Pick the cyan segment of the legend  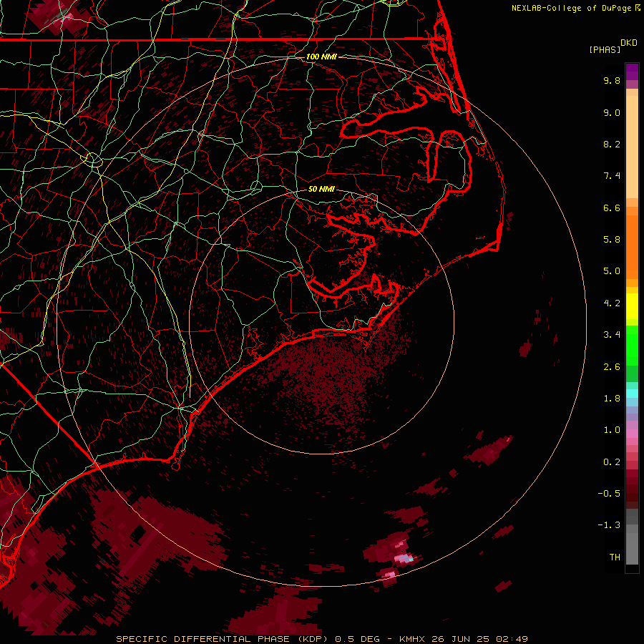click(632, 394)
